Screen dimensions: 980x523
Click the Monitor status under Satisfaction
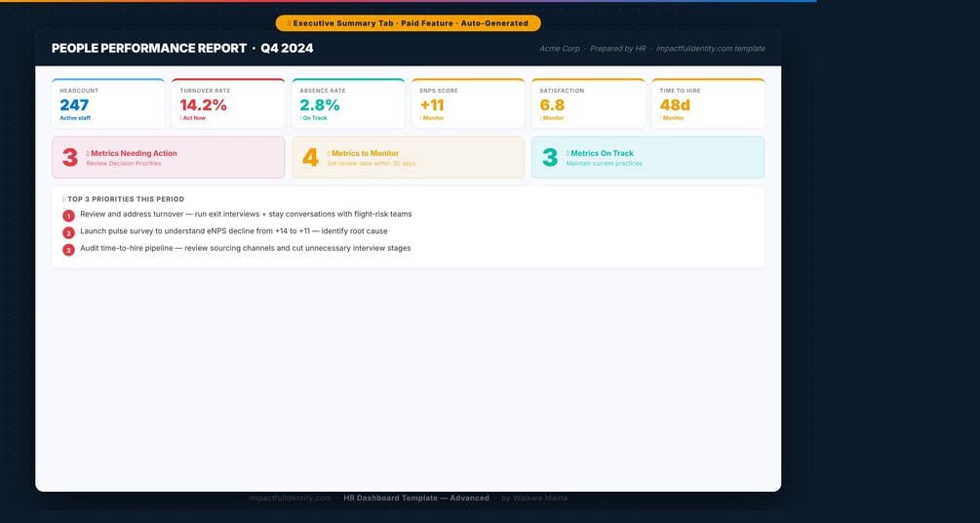[552, 118]
